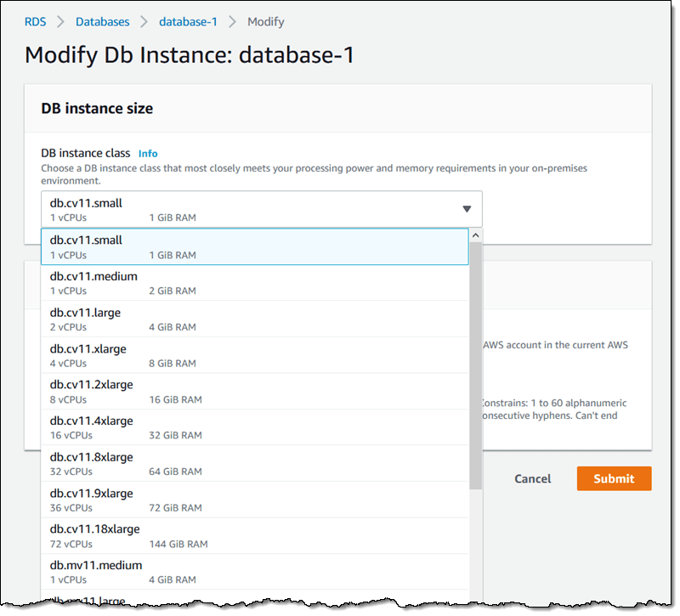
Task: Select db.cv11.8xlarge with 32 vCPUs
Action: [255, 463]
